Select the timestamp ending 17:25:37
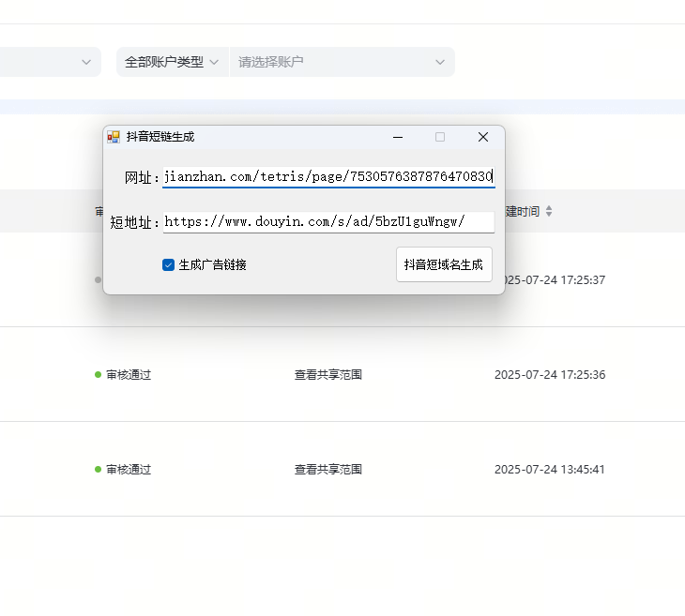The image size is (685, 616). click(556, 279)
